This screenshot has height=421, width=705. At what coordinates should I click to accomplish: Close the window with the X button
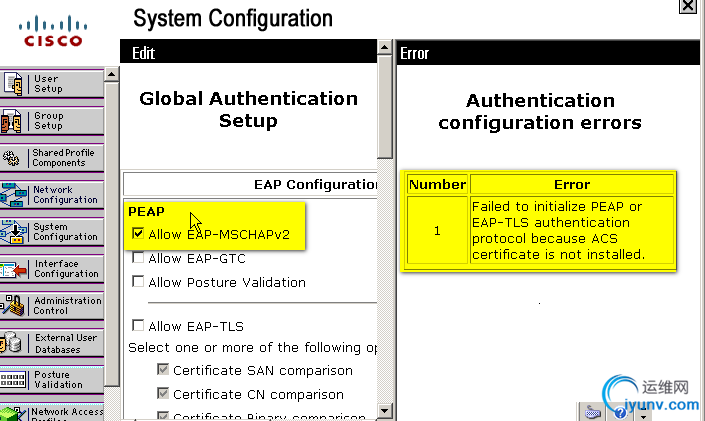pyautogui.click(x=687, y=6)
